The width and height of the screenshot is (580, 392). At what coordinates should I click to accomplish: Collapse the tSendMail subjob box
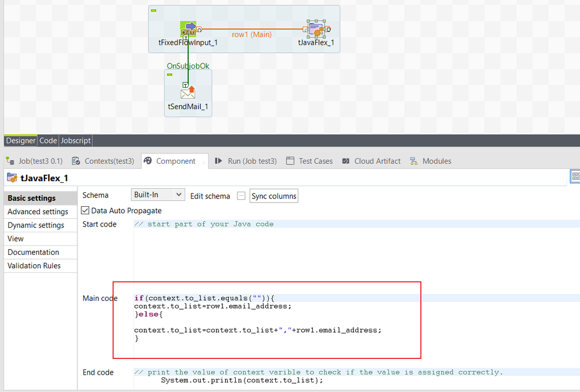tap(170, 75)
